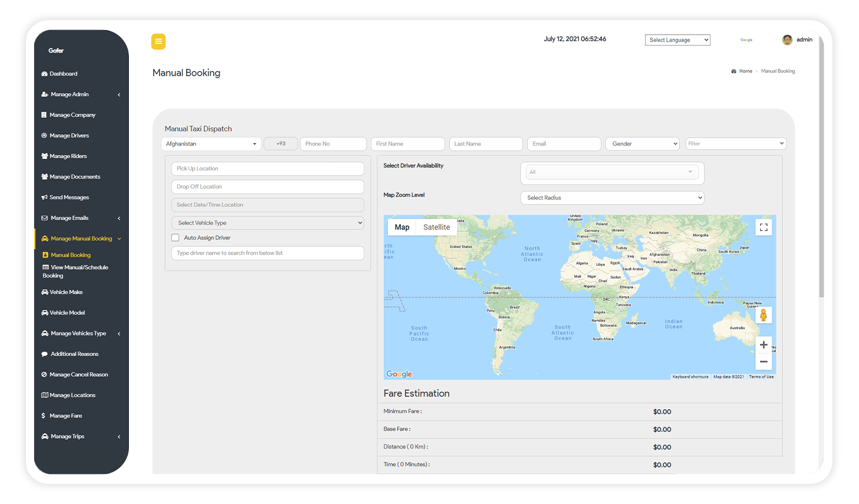Click the Email input field
The width and height of the screenshot is (859, 504).
(x=564, y=144)
